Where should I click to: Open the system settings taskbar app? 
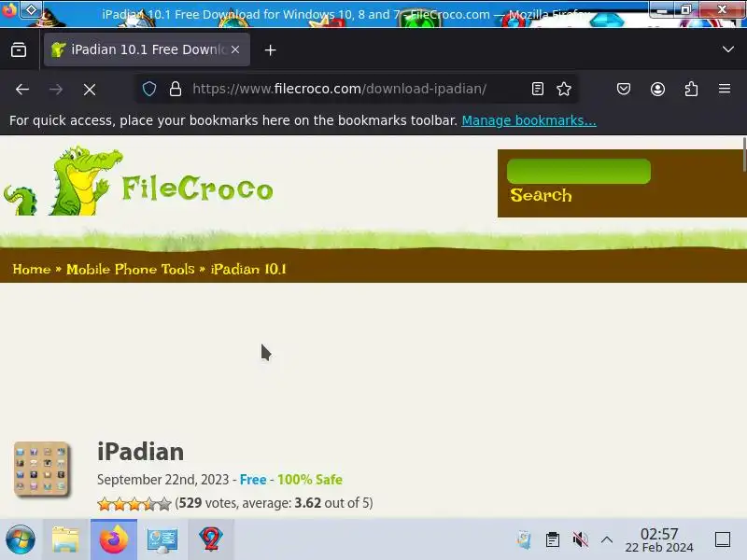click(x=162, y=539)
